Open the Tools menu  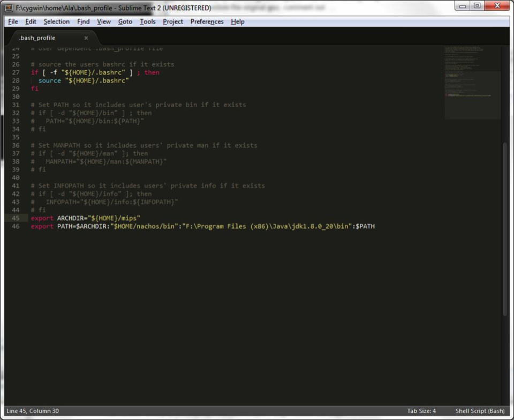pos(147,21)
